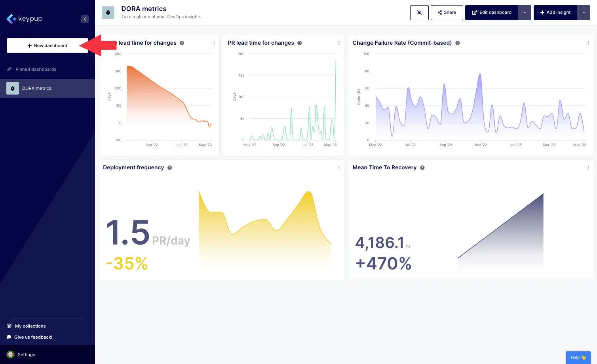597x364 pixels.
Task: Click the My collections stack icon
Action: point(9,326)
